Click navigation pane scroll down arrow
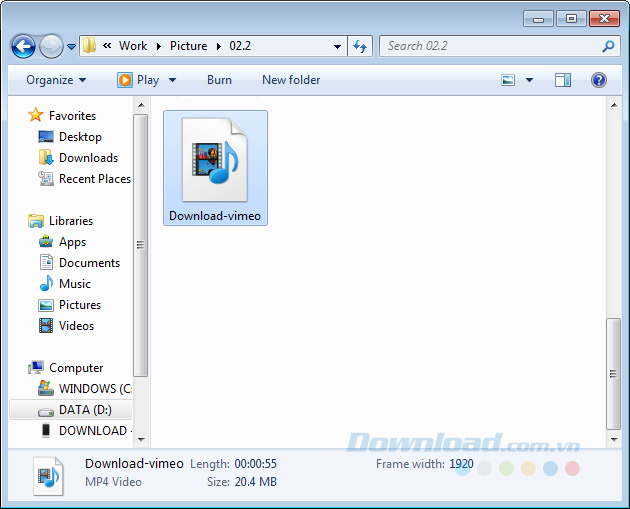Screen dimensions: 630x509 pos(141,439)
